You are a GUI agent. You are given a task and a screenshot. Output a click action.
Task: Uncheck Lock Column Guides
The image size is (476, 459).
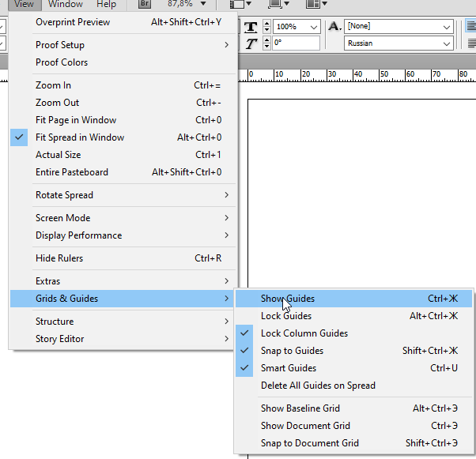[354, 333]
